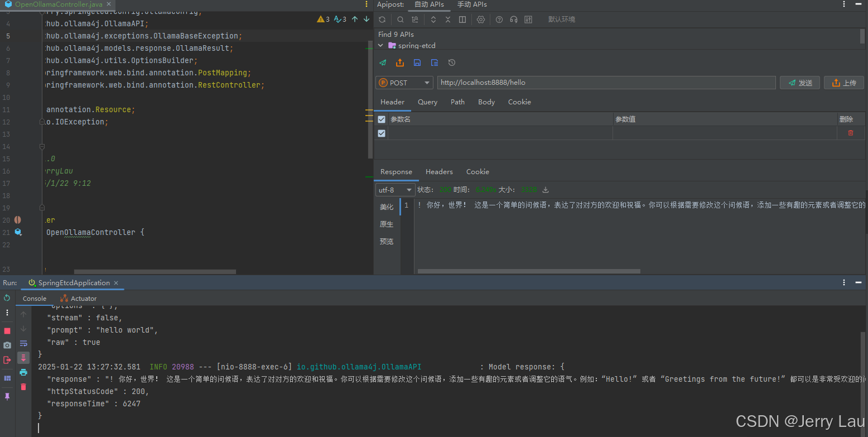Open response Headers tab

click(x=439, y=172)
